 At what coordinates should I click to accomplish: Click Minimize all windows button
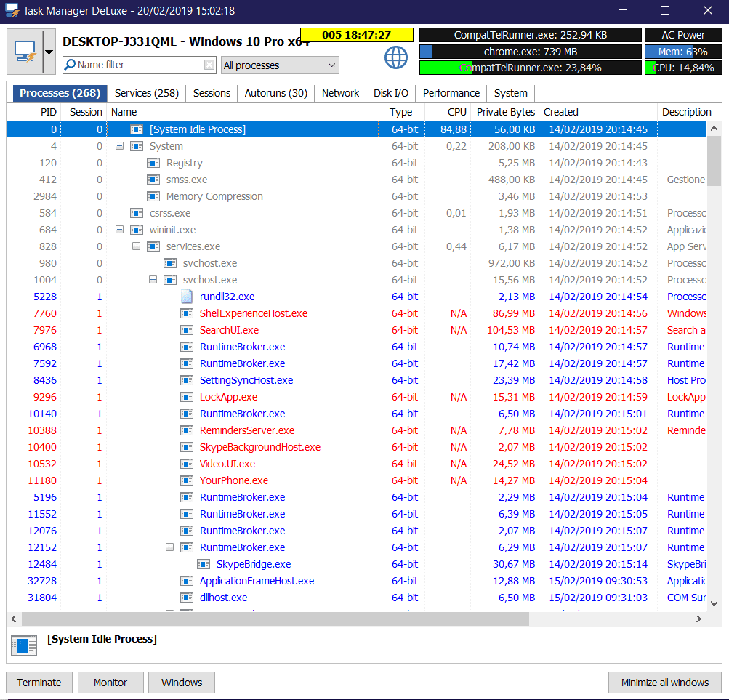[x=664, y=683]
